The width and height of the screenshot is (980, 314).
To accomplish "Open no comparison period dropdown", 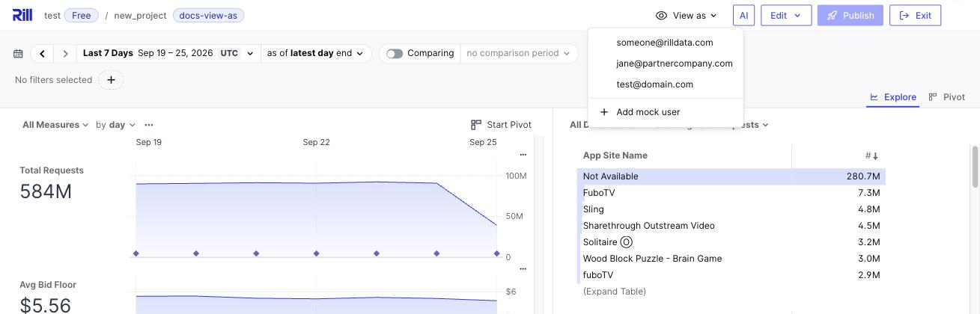I will 519,53.
